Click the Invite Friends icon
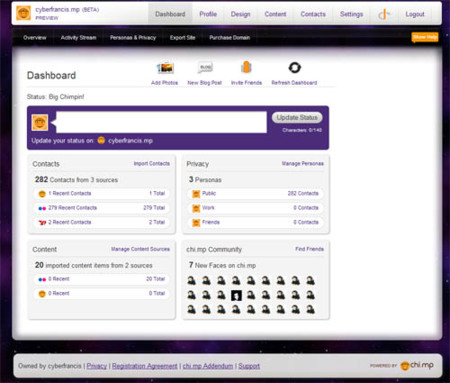450x383 pixels. [x=246, y=67]
